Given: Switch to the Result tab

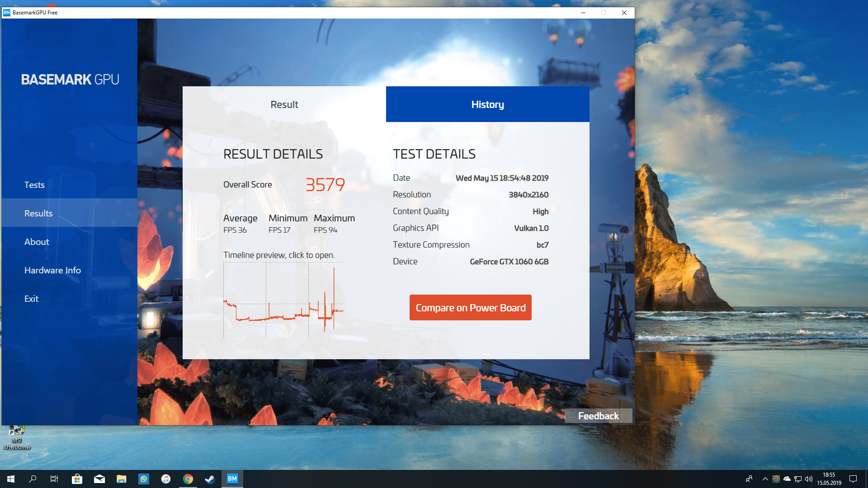Looking at the screenshot, I should 284,104.
